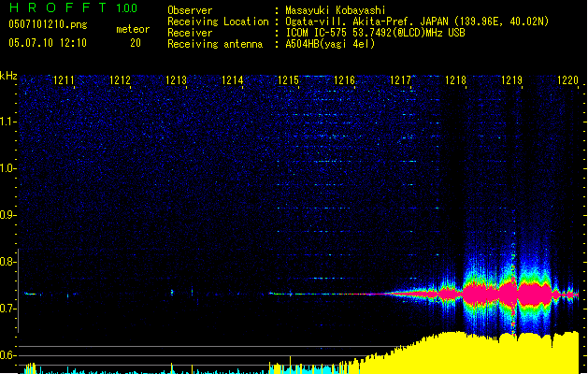588x374 pixels.
Task: Click the 0.9 frequency axis label
Action: pyautogui.click(x=8, y=215)
